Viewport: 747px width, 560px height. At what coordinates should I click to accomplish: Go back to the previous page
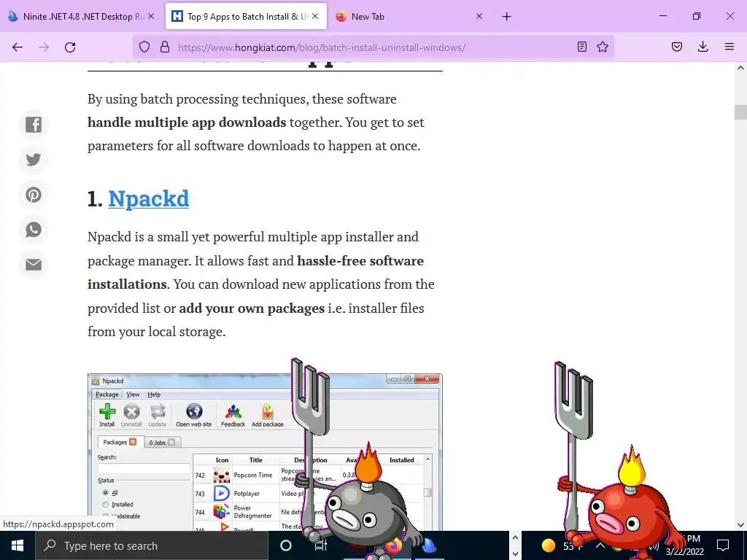tap(18, 47)
